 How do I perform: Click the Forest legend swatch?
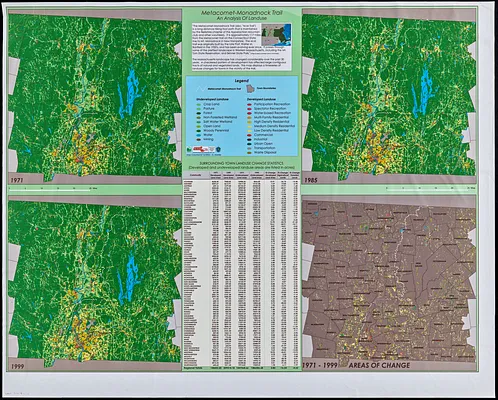[x=198, y=113]
